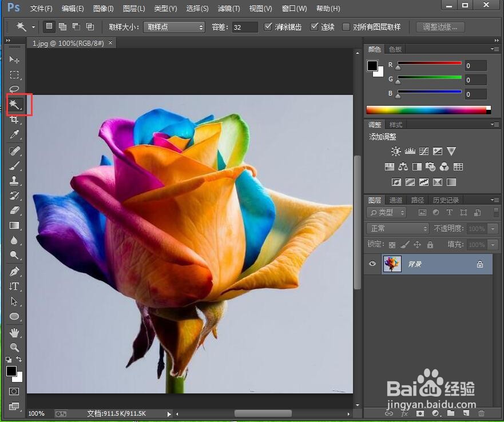Enable sample all layers checkbox

(x=346, y=27)
